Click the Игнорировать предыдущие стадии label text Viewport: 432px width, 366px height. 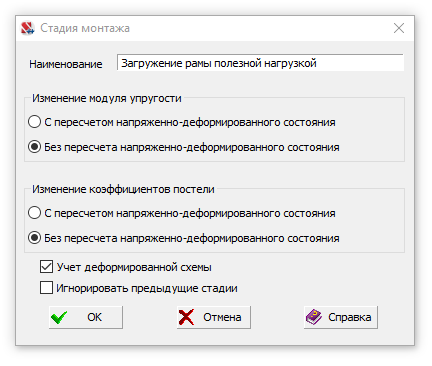pos(147,288)
